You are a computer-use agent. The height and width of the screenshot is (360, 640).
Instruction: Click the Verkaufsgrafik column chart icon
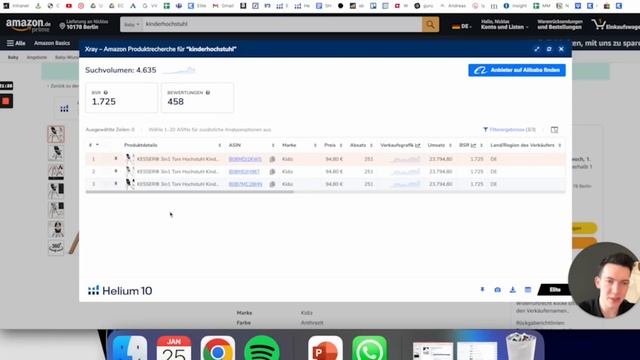tap(418, 145)
